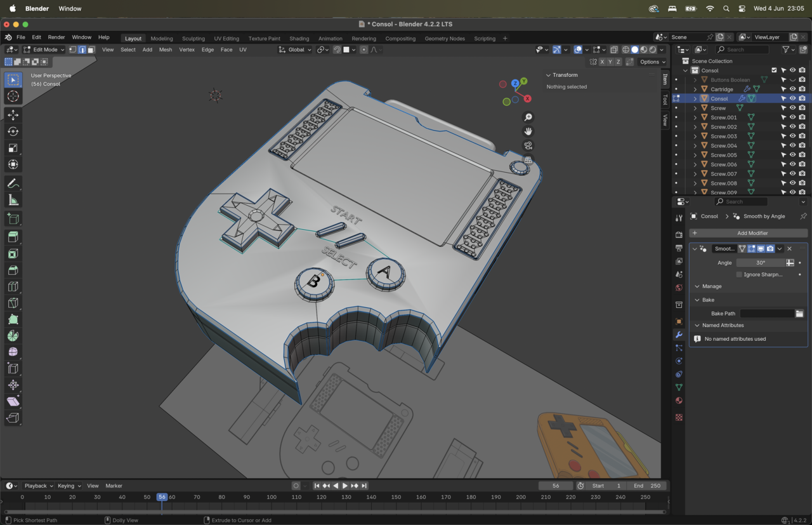Click the timeline play button

point(345,486)
